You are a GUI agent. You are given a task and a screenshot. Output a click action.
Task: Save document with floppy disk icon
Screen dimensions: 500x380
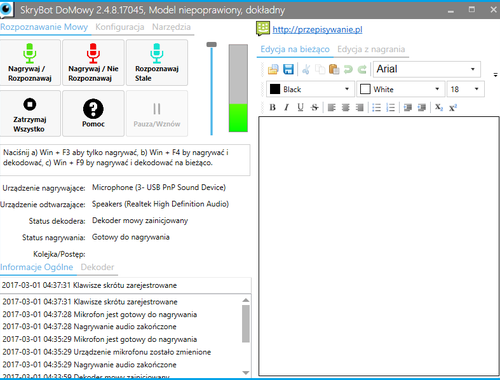click(x=288, y=69)
